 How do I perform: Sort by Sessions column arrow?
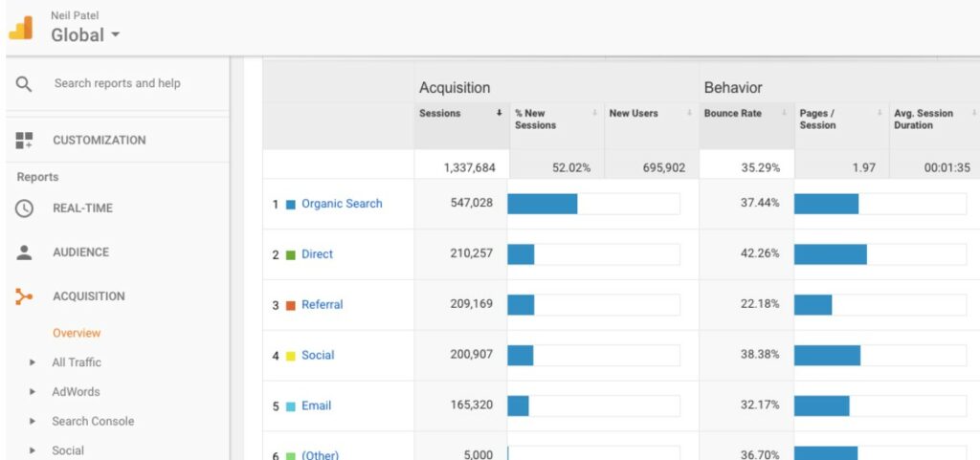(x=499, y=114)
